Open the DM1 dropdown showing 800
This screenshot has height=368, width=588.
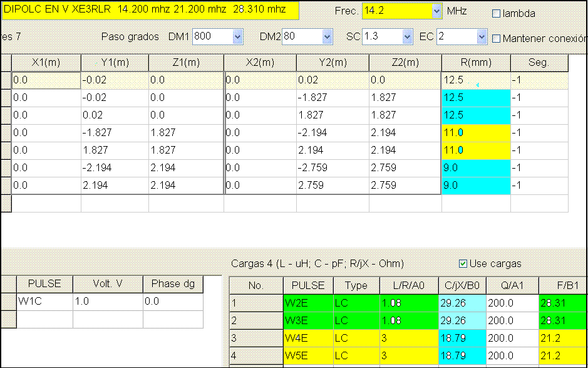point(238,37)
